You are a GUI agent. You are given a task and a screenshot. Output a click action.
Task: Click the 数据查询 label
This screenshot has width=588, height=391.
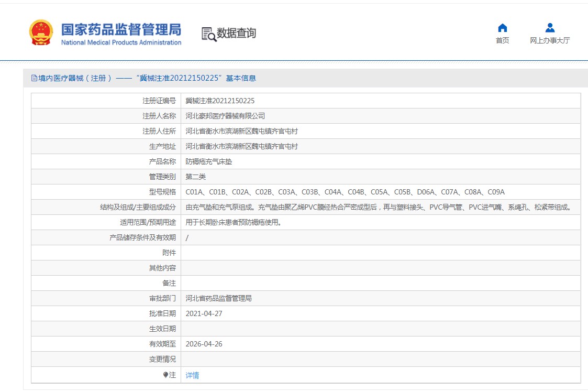point(236,33)
